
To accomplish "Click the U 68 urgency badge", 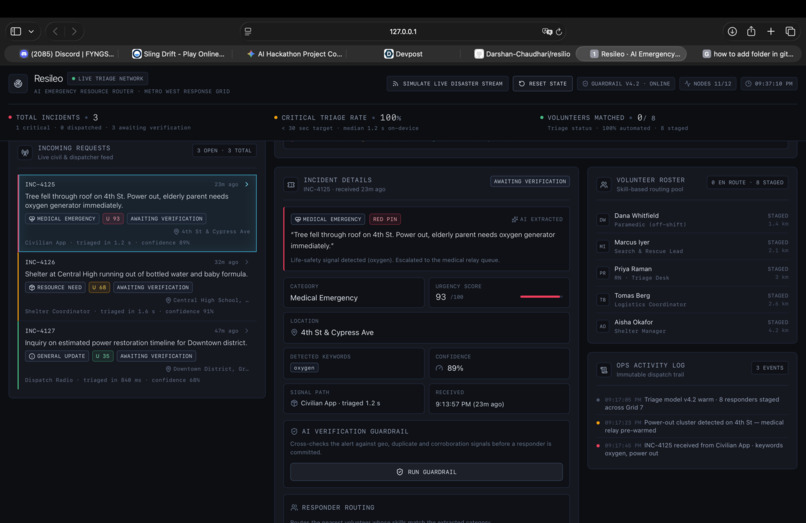I will pyautogui.click(x=99, y=287).
